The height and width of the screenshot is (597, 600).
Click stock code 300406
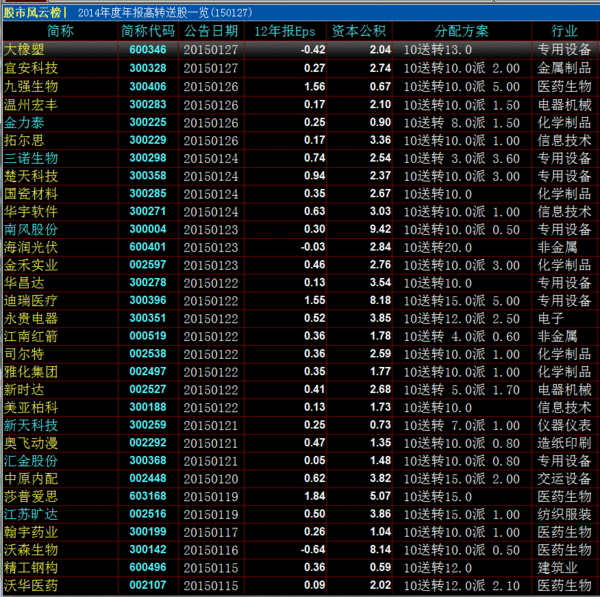pyautogui.click(x=148, y=86)
